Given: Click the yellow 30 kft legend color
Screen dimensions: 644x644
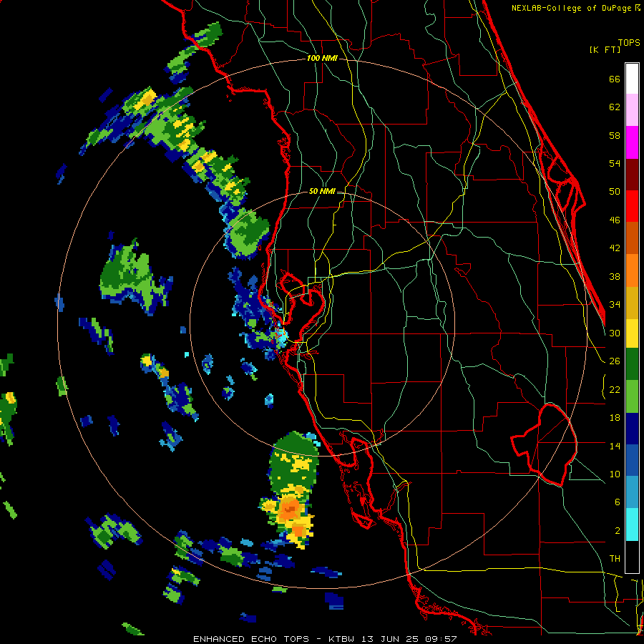Looking at the screenshot, I should point(632,333).
